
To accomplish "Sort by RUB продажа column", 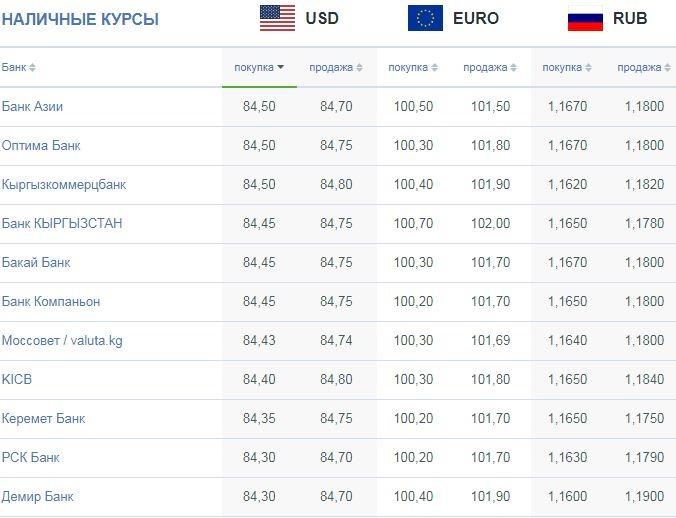I will (x=644, y=68).
